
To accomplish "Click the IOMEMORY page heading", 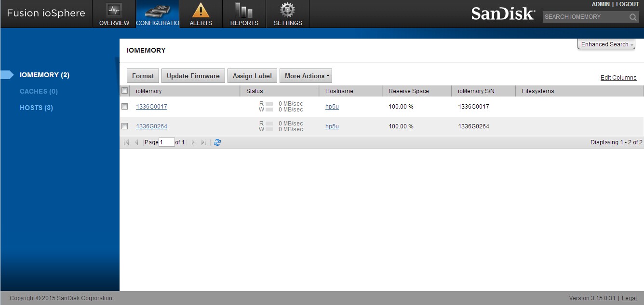I will tap(146, 50).
